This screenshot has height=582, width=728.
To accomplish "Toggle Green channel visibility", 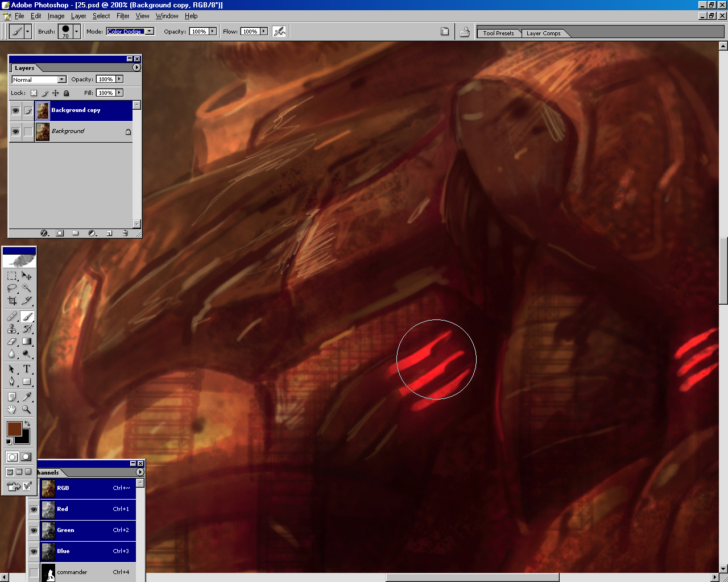I will coord(34,530).
